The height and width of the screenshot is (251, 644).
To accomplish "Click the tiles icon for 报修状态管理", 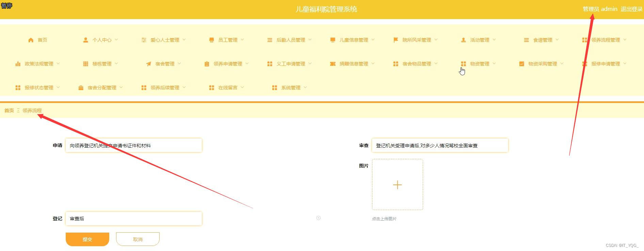I will 18,88.
